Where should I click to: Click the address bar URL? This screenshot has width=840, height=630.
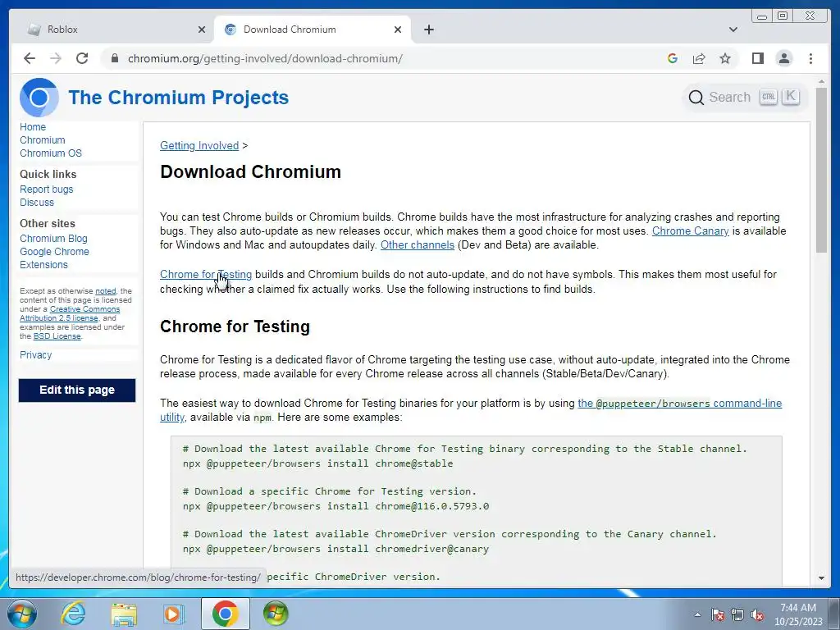pos(265,58)
